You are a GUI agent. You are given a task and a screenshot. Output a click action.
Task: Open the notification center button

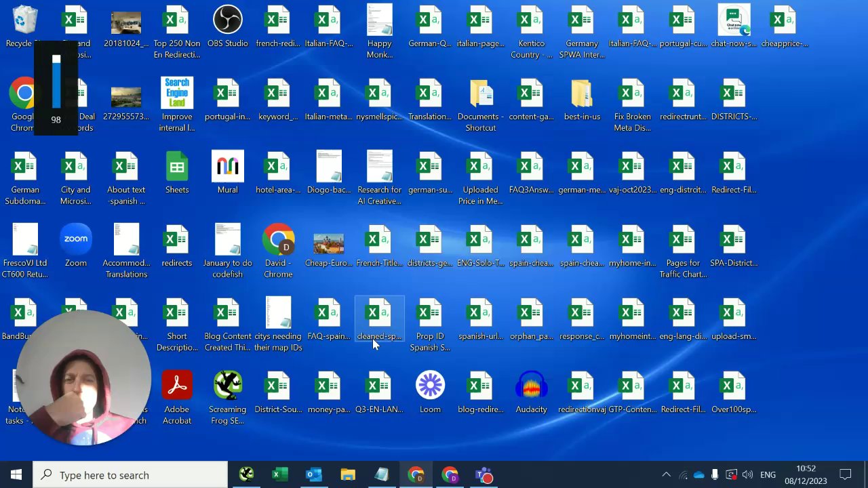click(x=845, y=475)
